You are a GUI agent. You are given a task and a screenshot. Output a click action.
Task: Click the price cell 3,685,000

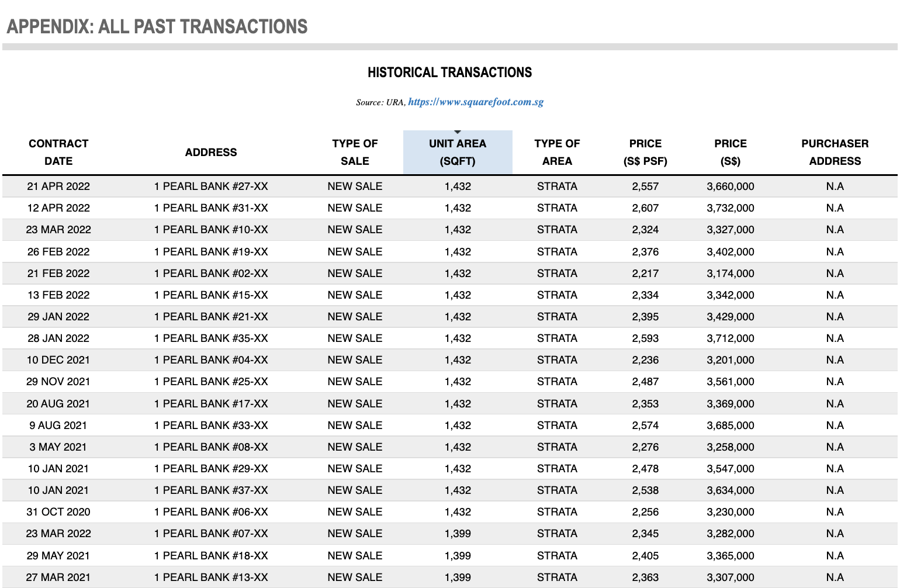(731, 426)
